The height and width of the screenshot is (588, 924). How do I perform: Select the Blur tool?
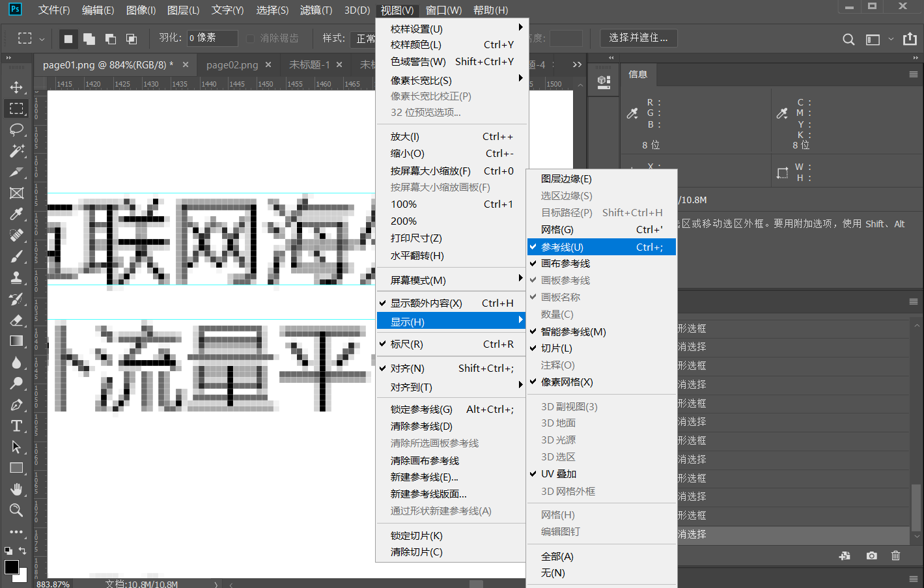pyautogui.click(x=16, y=362)
